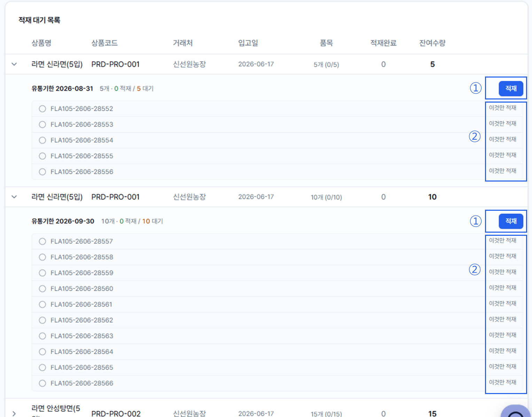Viewport: 532px width, 417px height.
Task: Select radio for FLA105-2606-28561
Action: (x=42, y=304)
